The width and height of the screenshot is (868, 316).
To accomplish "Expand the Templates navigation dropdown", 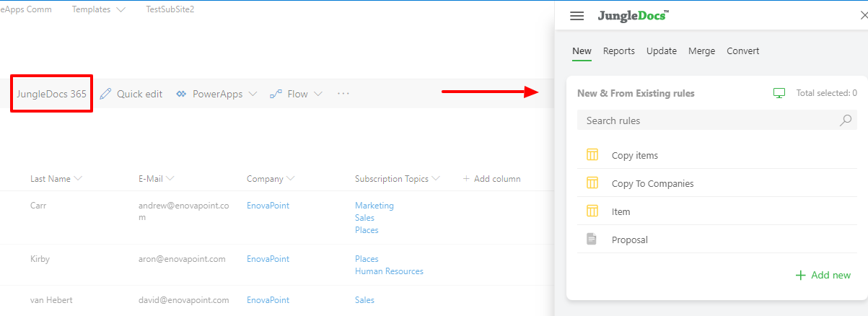I will tap(120, 10).
